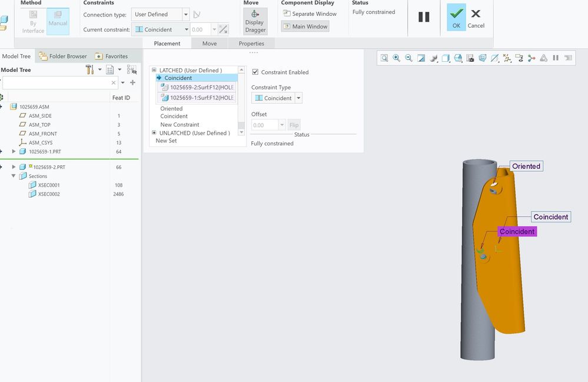588x382 pixels.
Task: Click the Refit zoom icon in graphics toolbar
Action: pyautogui.click(x=384, y=58)
